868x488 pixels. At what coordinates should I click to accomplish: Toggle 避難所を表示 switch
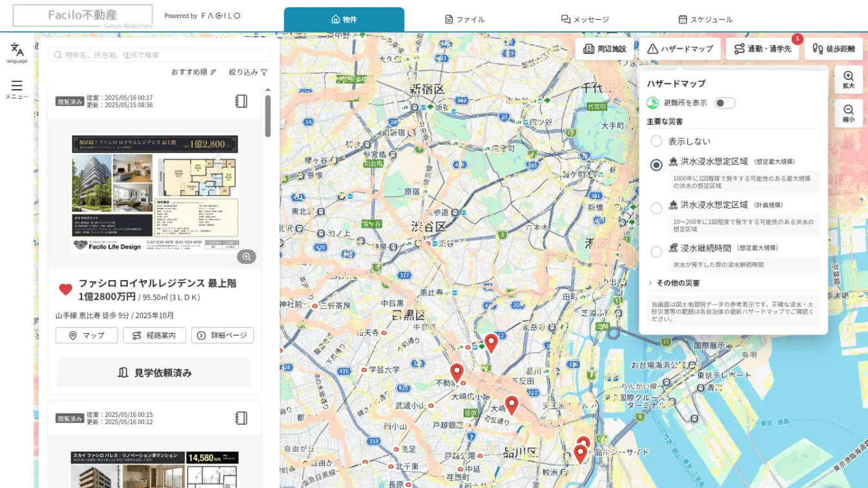point(725,103)
